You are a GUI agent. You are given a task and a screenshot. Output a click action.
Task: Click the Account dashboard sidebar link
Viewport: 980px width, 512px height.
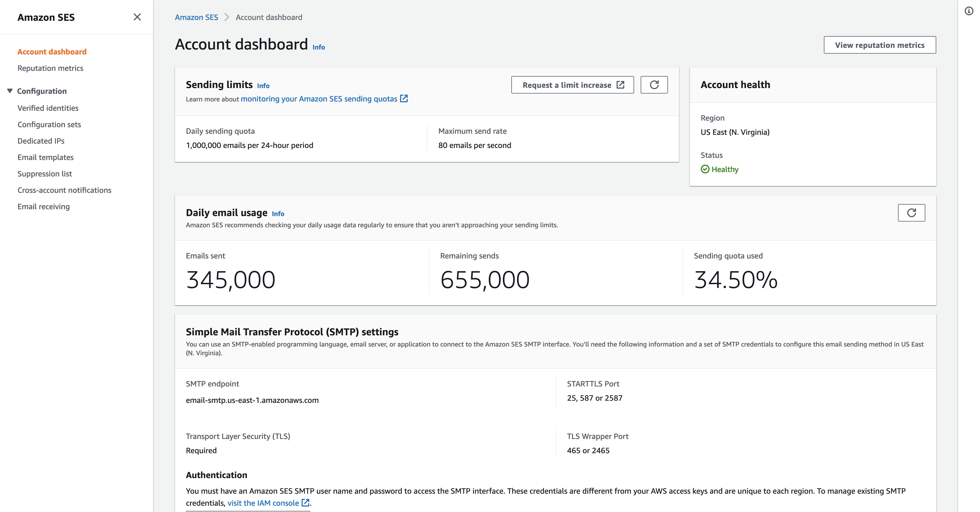coord(52,51)
